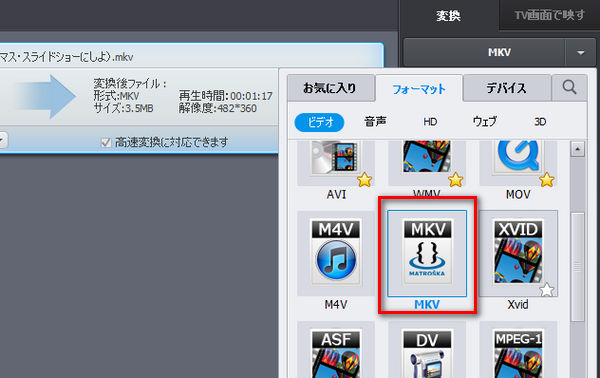The width and height of the screenshot is (600, 378).
Task: Select the ウェブ category filter
Action: pyautogui.click(x=484, y=122)
